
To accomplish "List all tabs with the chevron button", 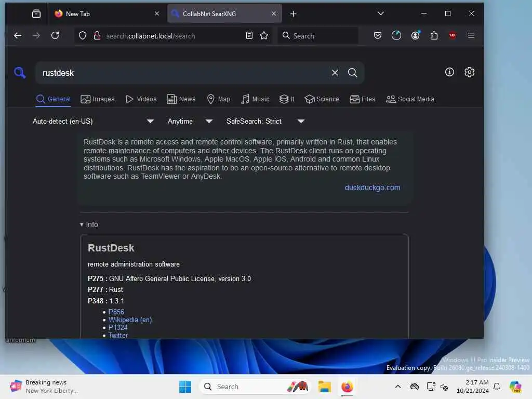I will (x=381, y=14).
